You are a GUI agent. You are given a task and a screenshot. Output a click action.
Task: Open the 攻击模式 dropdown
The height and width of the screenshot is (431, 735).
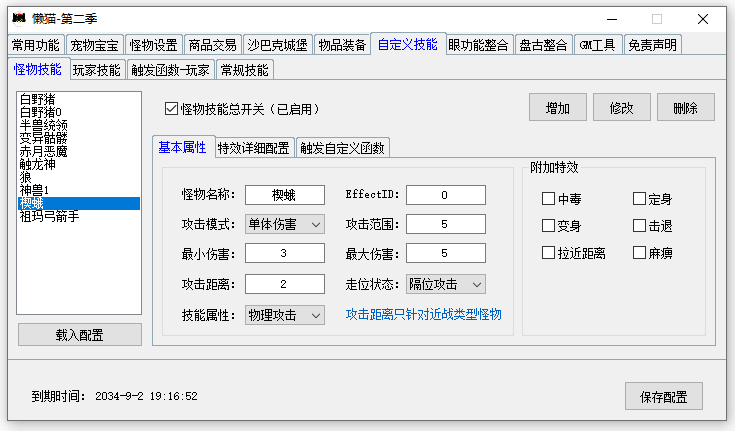pyautogui.click(x=285, y=224)
